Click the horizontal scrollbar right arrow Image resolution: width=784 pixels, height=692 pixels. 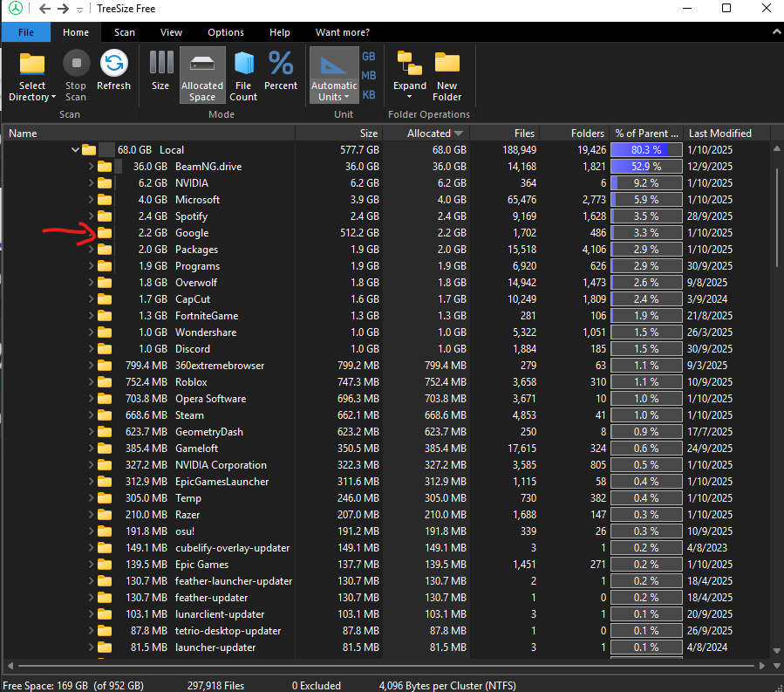762,666
